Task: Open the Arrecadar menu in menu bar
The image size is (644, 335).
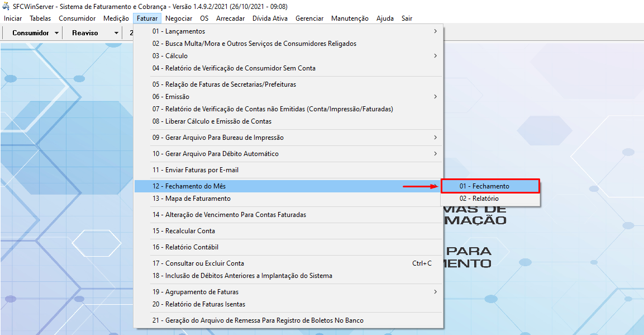Action: pos(230,18)
